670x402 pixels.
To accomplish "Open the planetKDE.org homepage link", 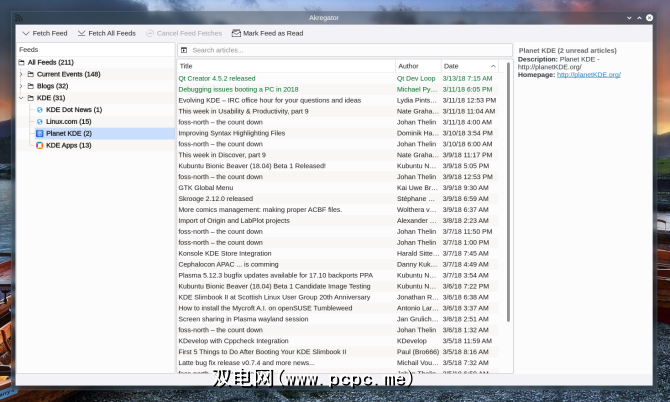I will [x=588, y=75].
